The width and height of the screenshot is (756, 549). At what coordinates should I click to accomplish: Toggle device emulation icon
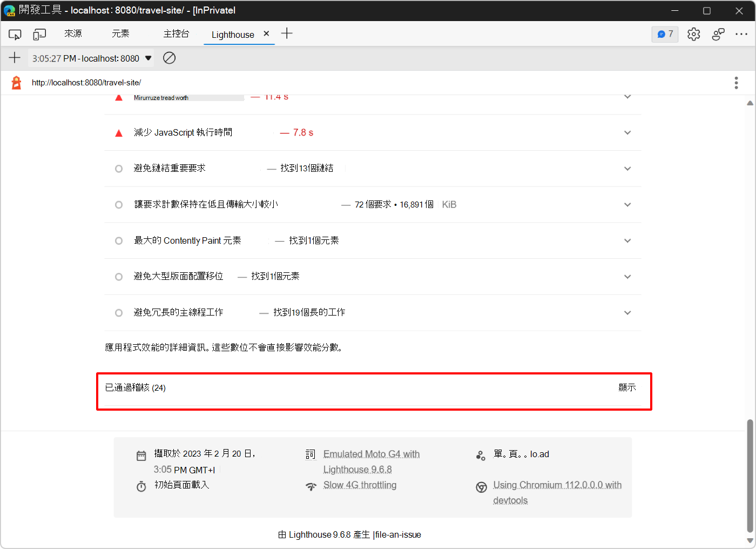click(39, 35)
